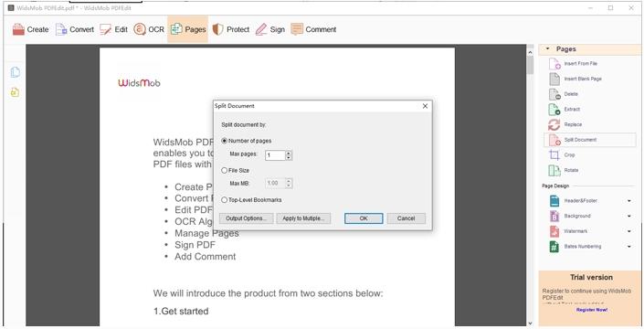Click the Insert From File icon
This screenshot has width=644, height=329.
coord(554,64)
